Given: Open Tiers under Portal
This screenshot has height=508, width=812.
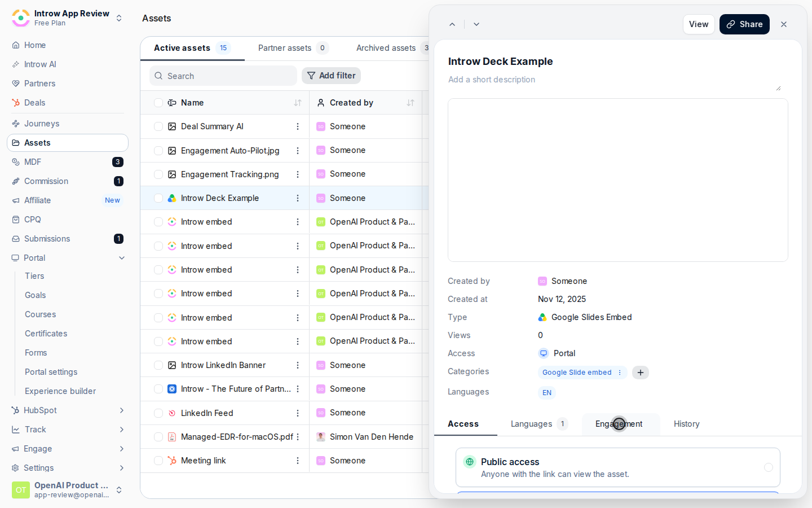Looking at the screenshot, I should [x=34, y=276].
